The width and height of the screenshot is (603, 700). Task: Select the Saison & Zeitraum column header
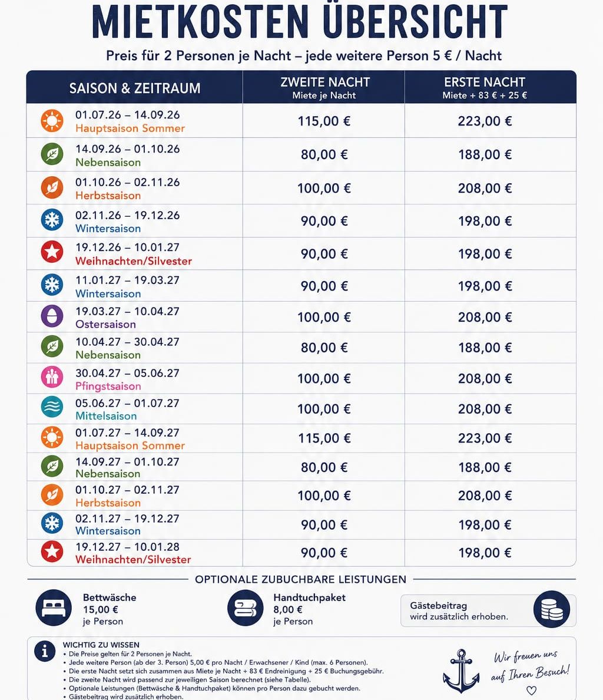tap(135, 88)
